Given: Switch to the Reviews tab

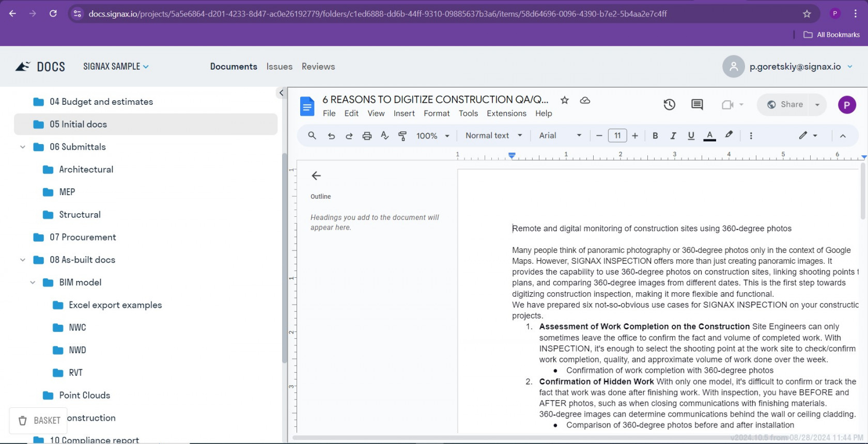Looking at the screenshot, I should coord(318,67).
